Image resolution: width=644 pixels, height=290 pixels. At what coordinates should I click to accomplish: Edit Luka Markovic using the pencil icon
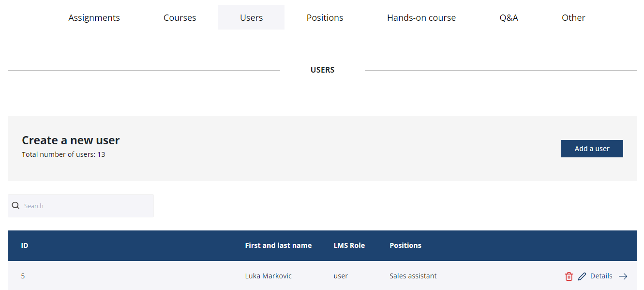click(582, 276)
